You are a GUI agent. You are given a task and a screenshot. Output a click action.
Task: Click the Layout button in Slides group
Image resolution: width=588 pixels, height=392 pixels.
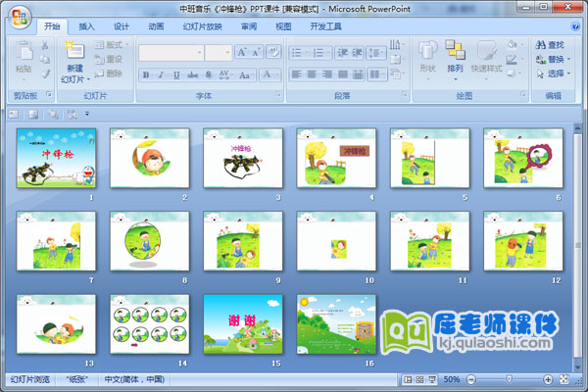click(x=112, y=45)
